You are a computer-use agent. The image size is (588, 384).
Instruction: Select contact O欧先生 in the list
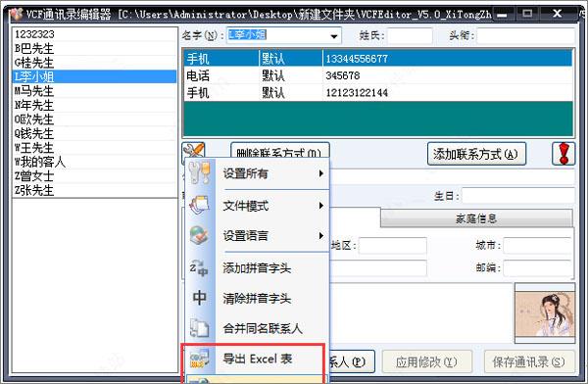pos(94,120)
